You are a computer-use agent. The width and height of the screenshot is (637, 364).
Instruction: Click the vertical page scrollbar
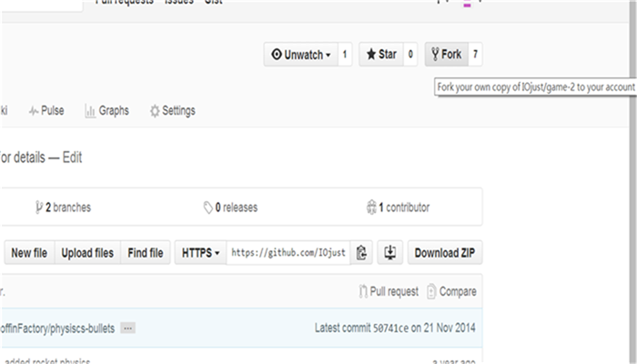coord(632,182)
